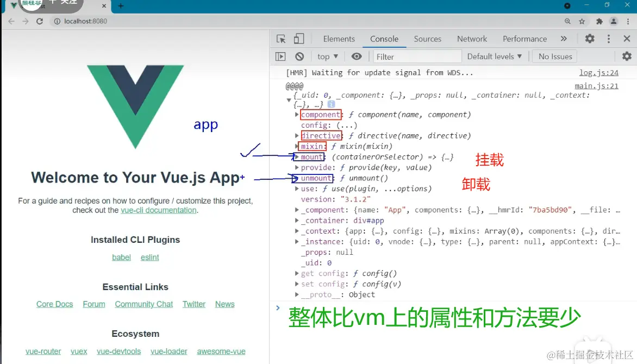Switch to the Elements tab

pyautogui.click(x=339, y=39)
